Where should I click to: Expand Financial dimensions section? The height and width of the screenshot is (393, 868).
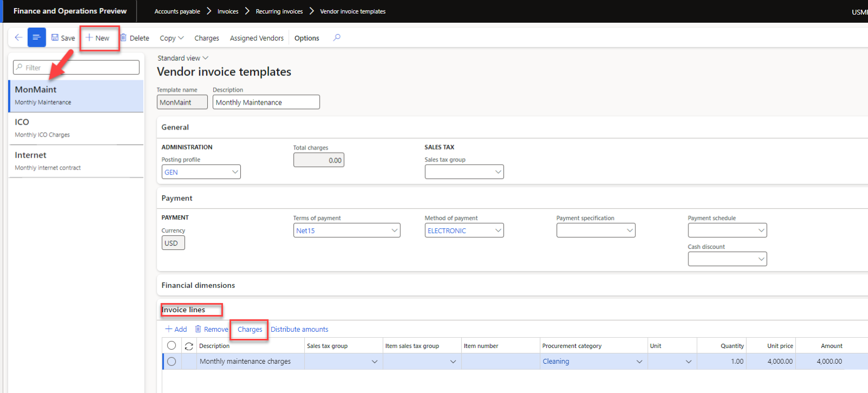pyautogui.click(x=198, y=285)
